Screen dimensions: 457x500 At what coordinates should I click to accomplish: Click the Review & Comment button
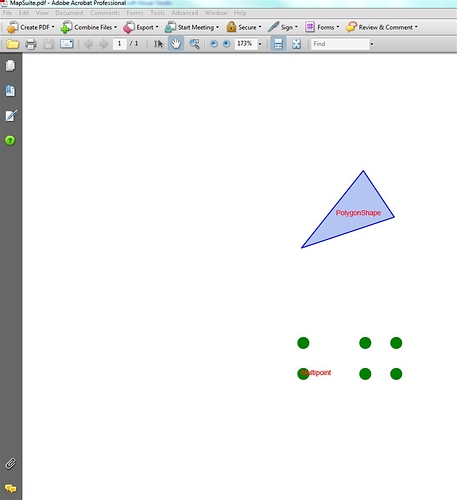[382, 27]
